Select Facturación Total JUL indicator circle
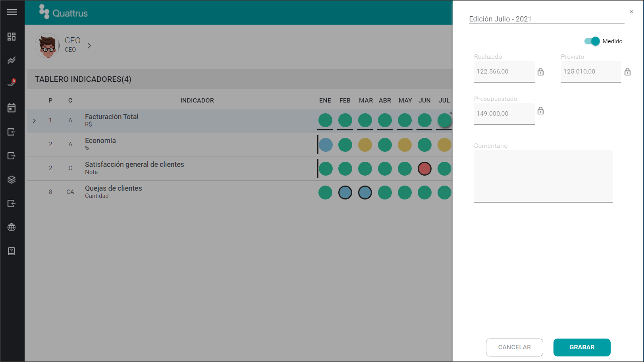Viewport: 644px width, 362px height. (444, 120)
